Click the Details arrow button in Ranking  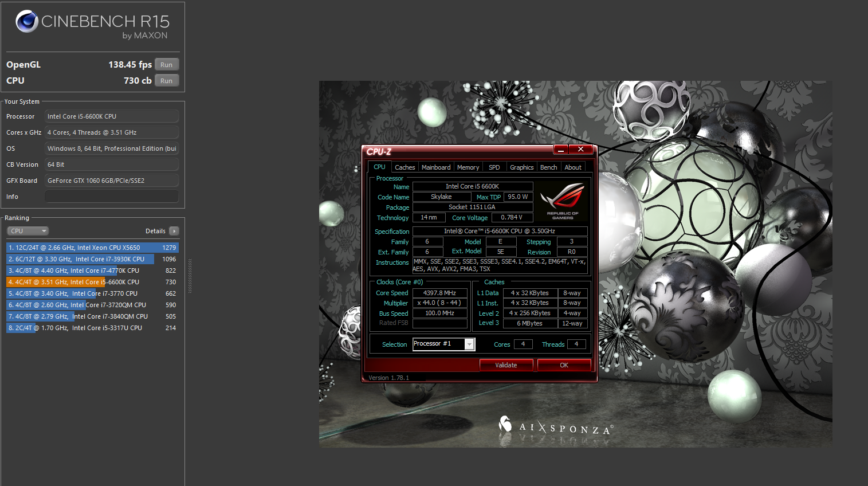pyautogui.click(x=174, y=231)
